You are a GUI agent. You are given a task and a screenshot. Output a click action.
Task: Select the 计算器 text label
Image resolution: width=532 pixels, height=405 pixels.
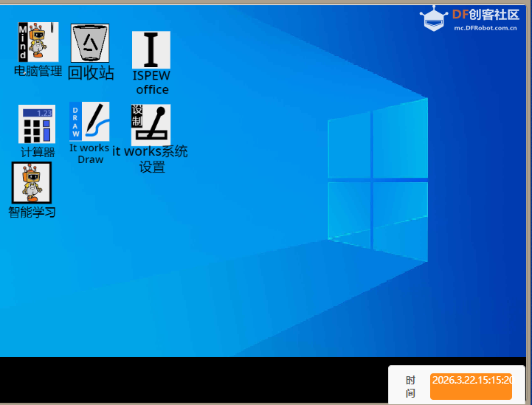[38, 153]
